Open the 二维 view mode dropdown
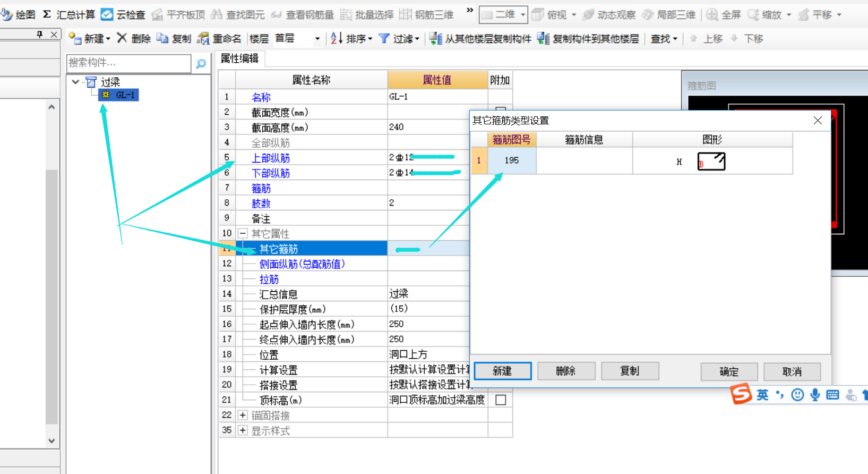The width and height of the screenshot is (868, 474). click(522, 15)
